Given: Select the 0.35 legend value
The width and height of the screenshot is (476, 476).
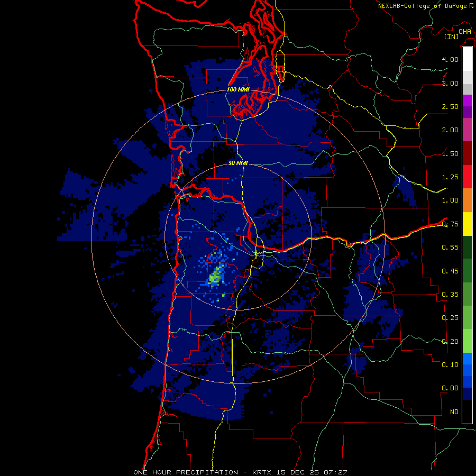Looking at the screenshot, I should click(450, 295).
